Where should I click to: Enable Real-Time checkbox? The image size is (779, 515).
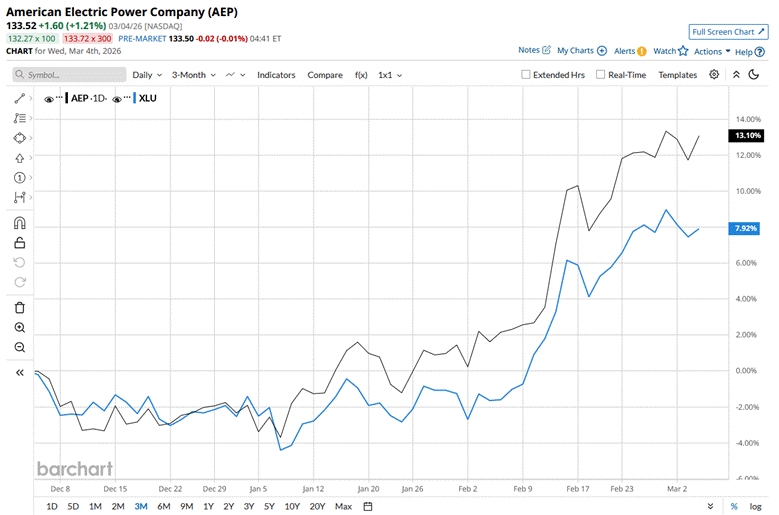click(x=601, y=74)
